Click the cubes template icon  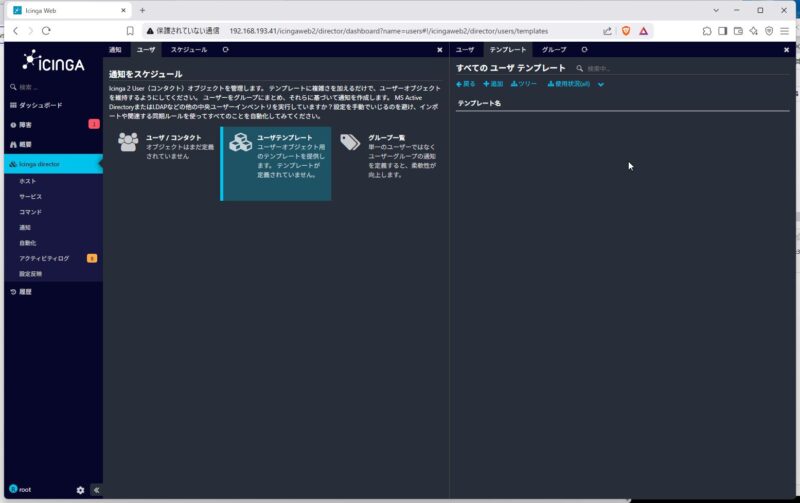click(240, 142)
